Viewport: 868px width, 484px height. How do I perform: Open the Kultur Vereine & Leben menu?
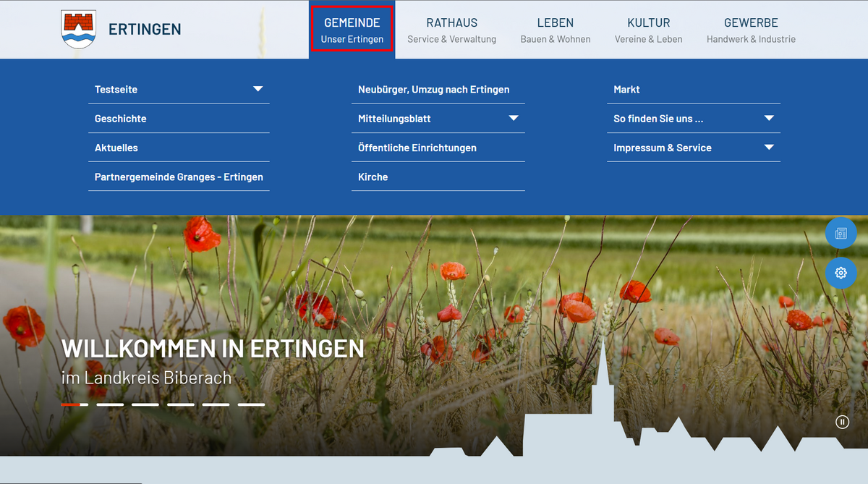649,30
